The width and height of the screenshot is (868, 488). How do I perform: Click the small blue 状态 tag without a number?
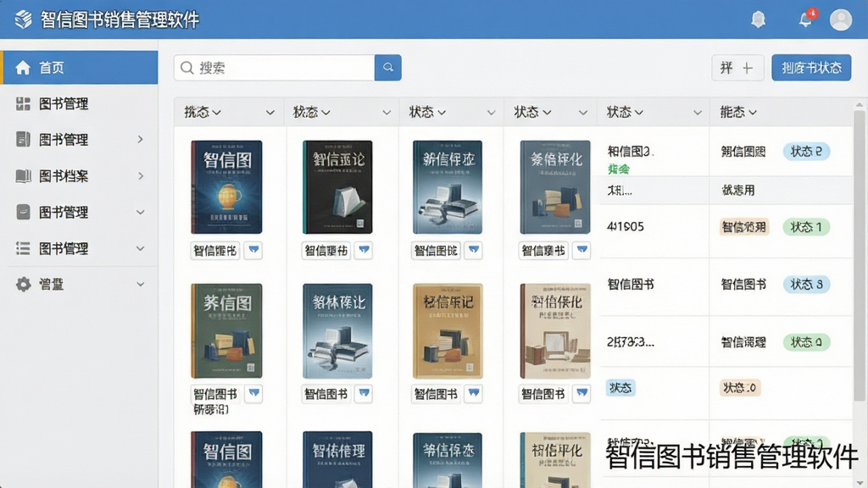click(x=620, y=388)
